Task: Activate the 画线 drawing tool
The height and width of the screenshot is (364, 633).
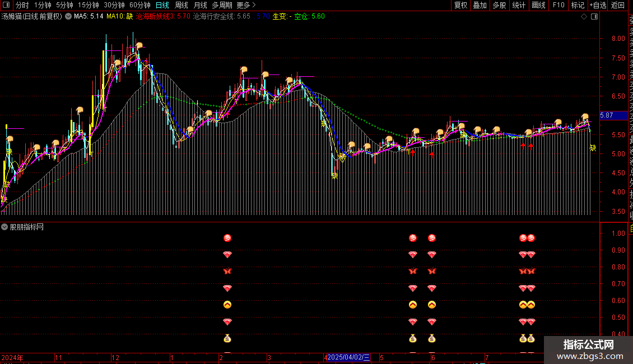Action: pos(538,5)
